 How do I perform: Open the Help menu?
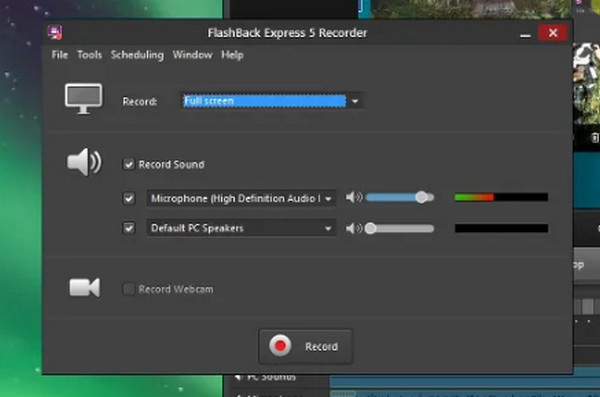coord(232,55)
